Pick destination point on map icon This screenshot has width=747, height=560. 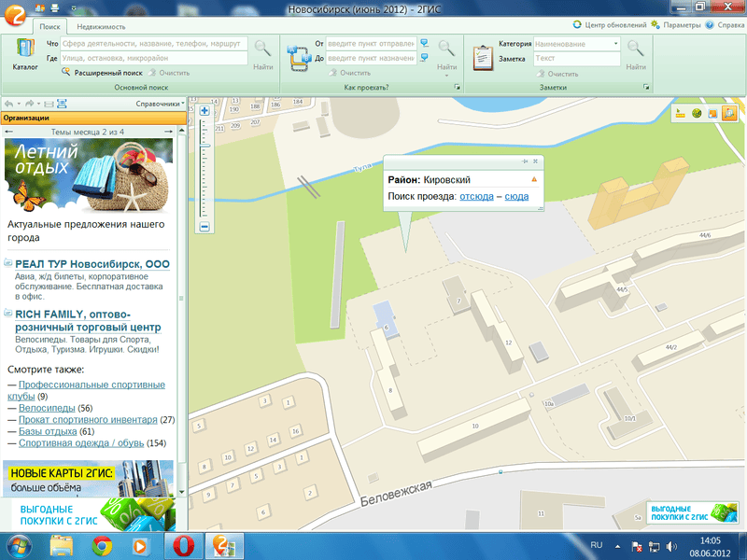(425, 58)
